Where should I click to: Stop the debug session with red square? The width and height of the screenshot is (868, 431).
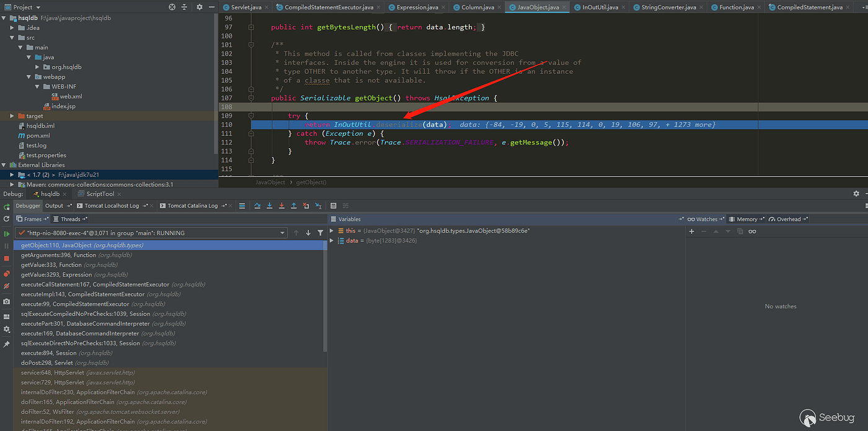tap(7, 259)
